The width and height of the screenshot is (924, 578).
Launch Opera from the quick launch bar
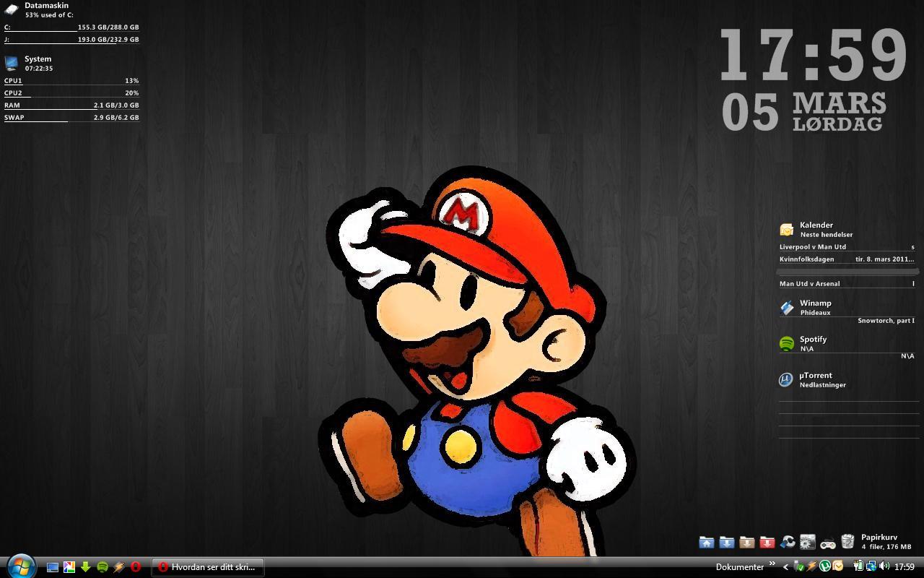click(x=135, y=567)
